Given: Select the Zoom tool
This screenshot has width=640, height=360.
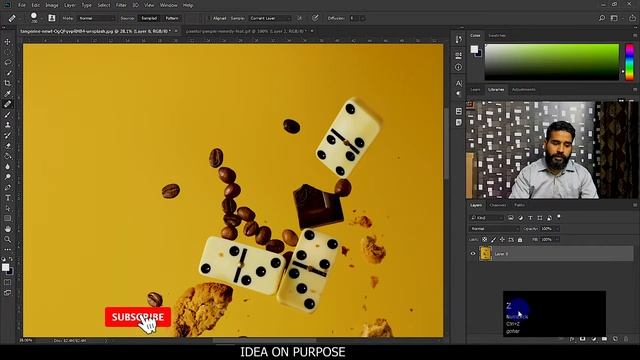Looking at the screenshot, I should [x=7, y=240].
